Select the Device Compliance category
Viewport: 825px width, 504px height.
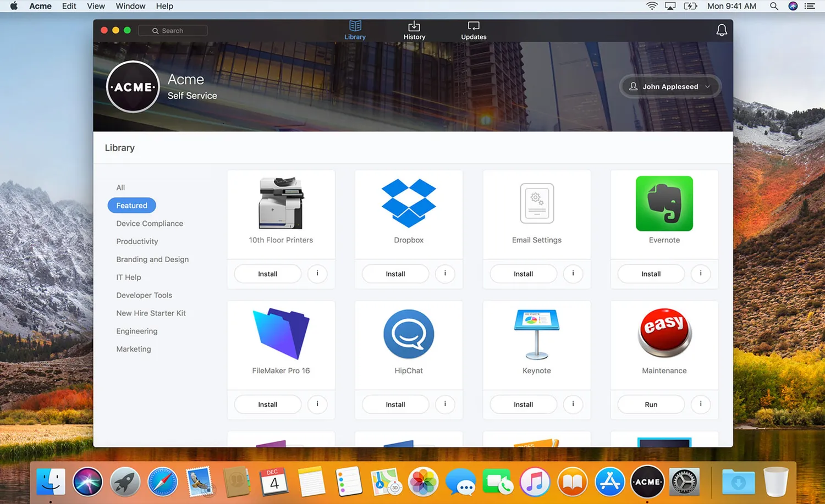coord(150,224)
